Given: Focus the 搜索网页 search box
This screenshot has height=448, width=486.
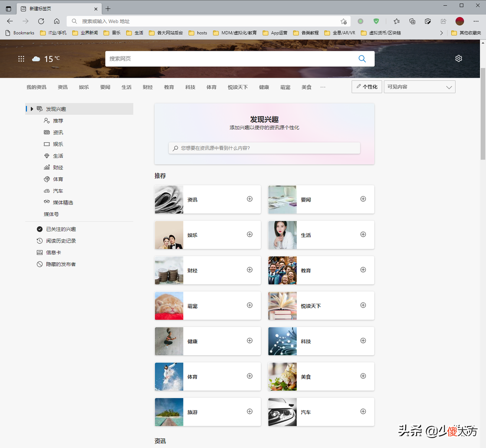Looking at the screenshot, I should point(240,59).
